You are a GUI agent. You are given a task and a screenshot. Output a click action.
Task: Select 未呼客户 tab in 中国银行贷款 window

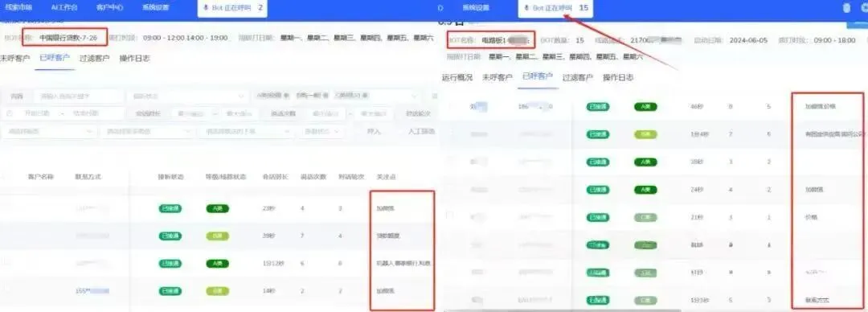(x=15, y=58)
